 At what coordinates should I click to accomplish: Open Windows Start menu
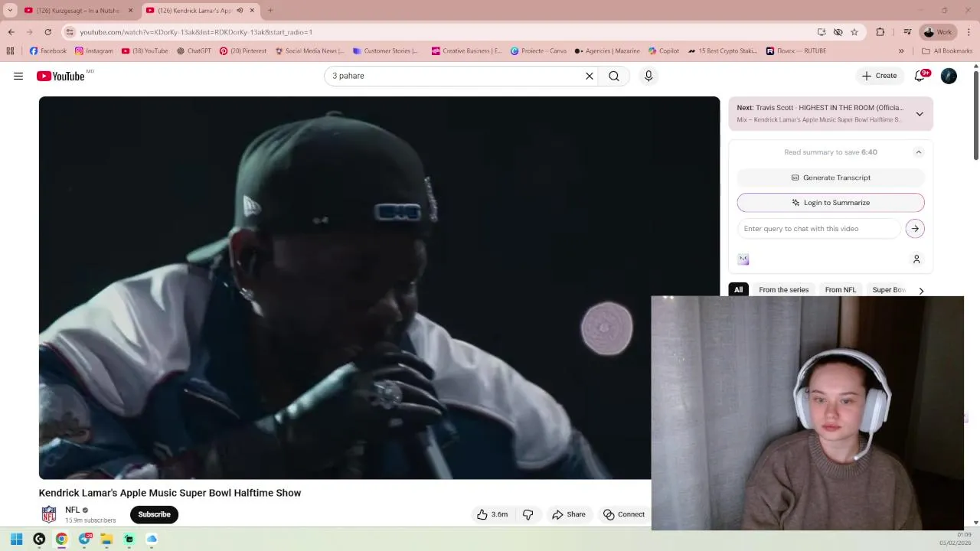(16, 539)
